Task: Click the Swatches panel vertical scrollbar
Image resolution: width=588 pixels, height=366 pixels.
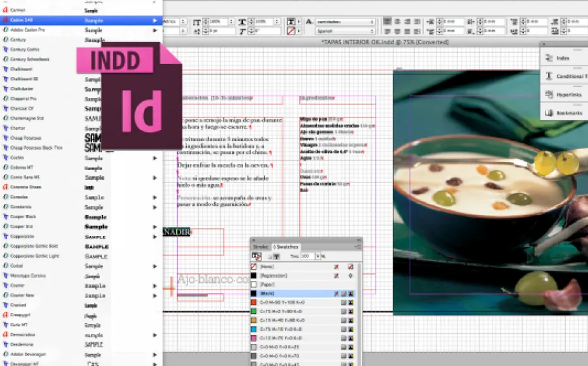Action: [x=359, y=314]
